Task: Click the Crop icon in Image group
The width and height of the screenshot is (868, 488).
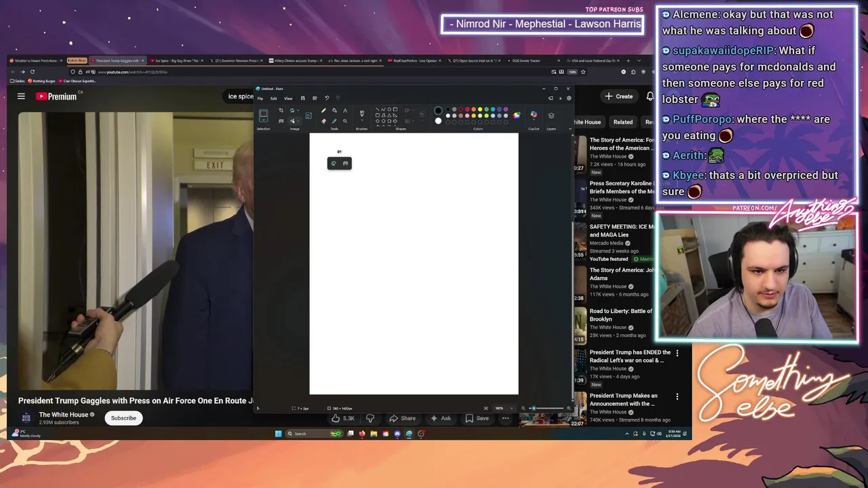Action: [x=281, y=110]
